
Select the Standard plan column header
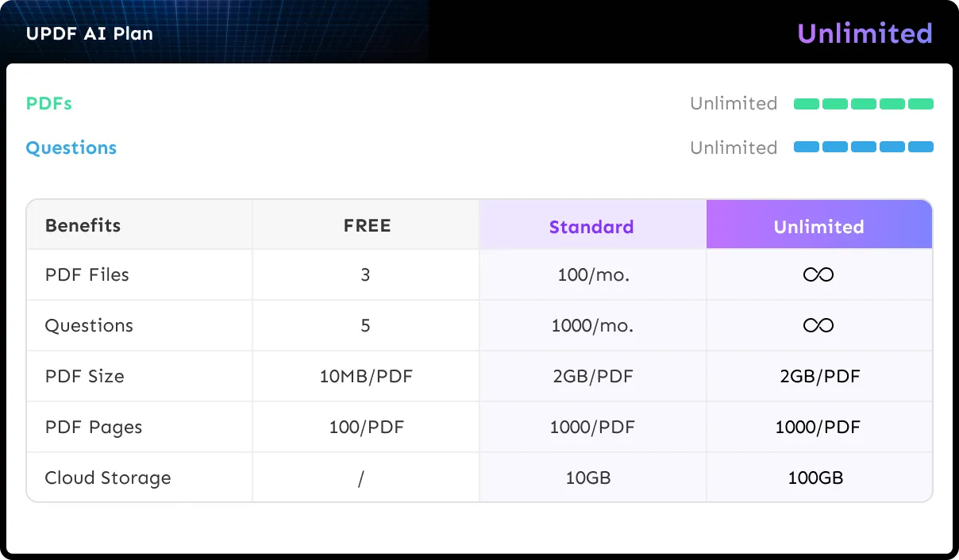[591, 227]
